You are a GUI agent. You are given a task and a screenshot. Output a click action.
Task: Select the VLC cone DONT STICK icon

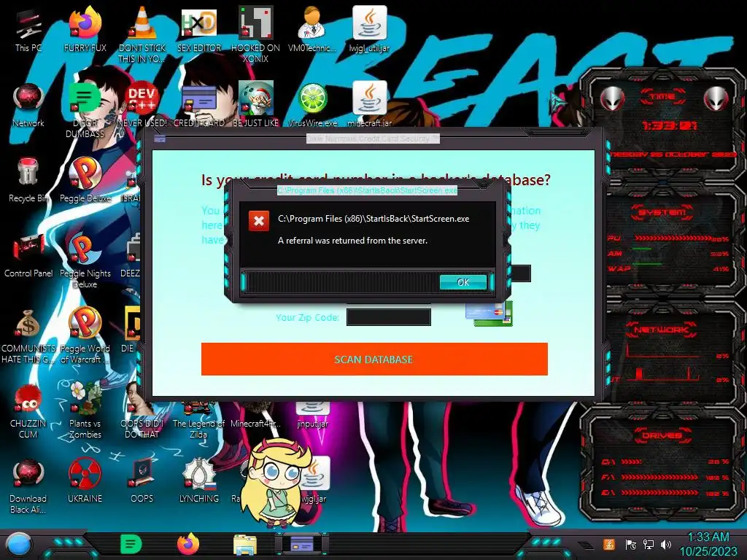[x=142, y=34]
